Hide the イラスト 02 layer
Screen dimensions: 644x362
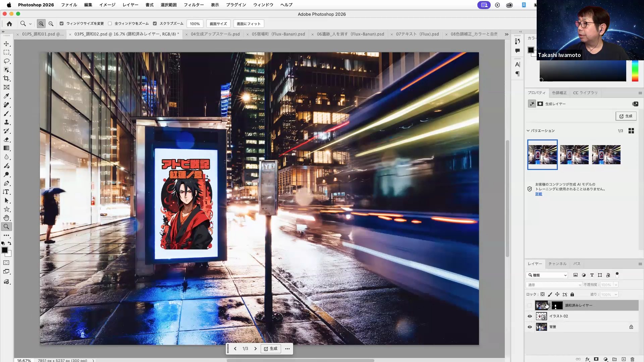point(530,316)
